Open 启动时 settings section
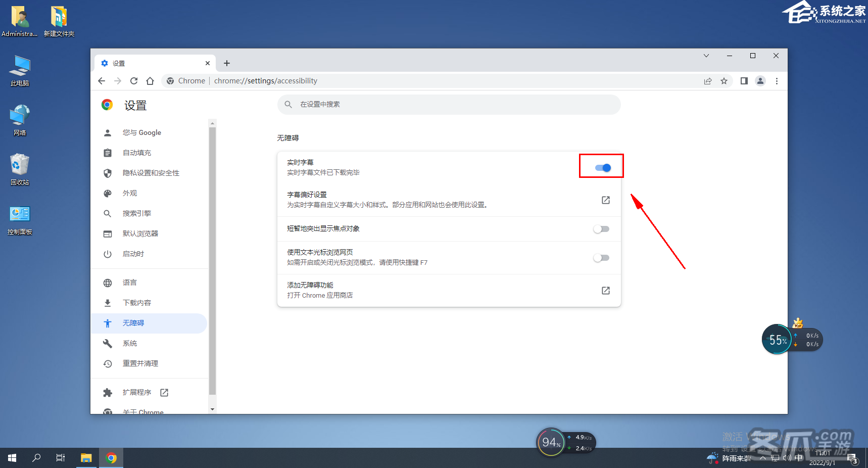868x468 pixels. [x=149, y=254]
